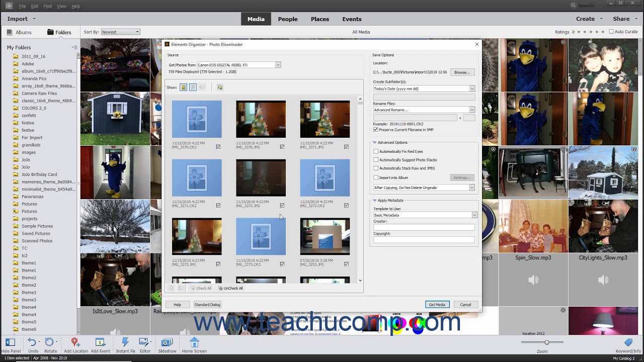Open the Editor icon
The width and height of the screenshot is (644, 362).
(145, 342)
